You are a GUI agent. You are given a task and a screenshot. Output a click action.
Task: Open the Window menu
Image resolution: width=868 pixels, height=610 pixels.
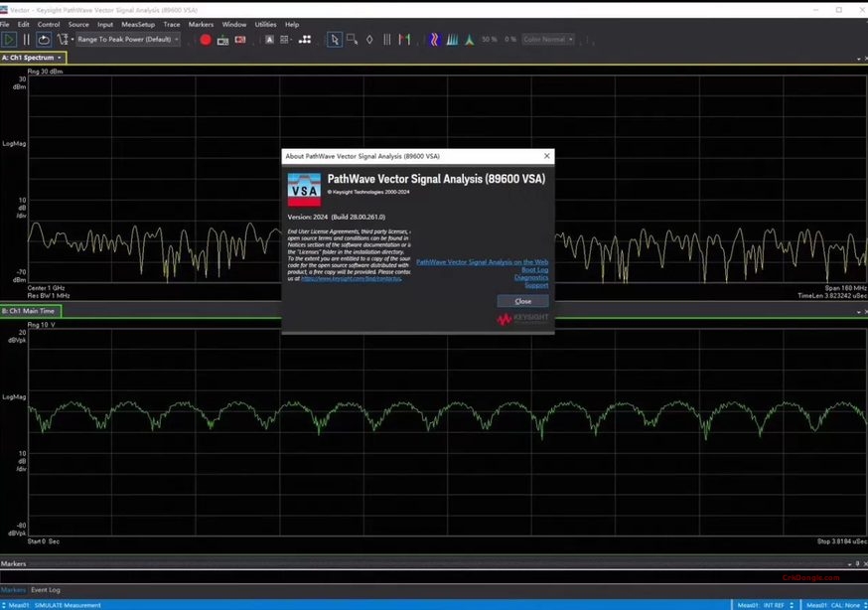(234, 25)
